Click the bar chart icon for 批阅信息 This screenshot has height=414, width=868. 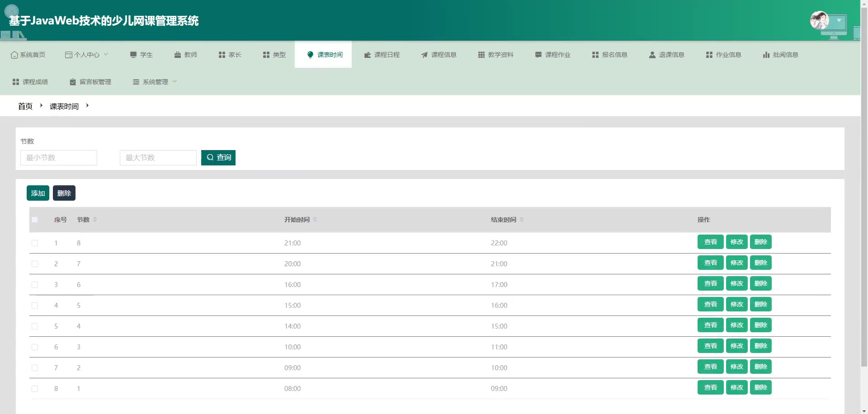click(x=766, y=55)
